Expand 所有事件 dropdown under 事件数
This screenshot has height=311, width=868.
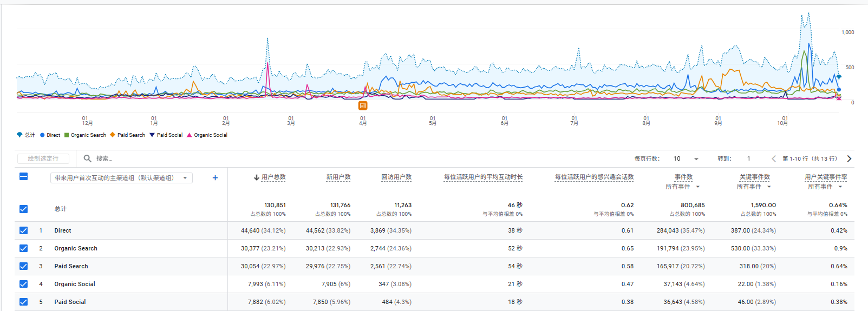[x=697, y=187]
